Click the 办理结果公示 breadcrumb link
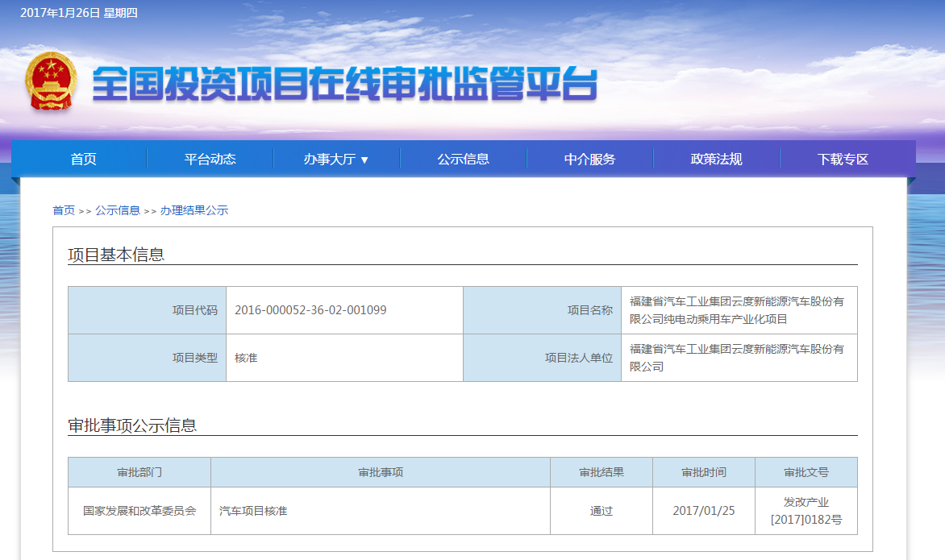 pos(194,210)
